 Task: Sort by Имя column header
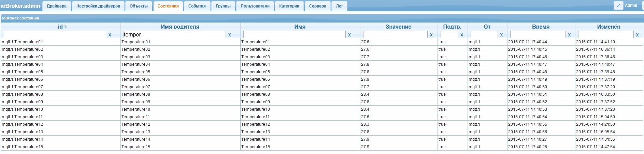[300, 27]
